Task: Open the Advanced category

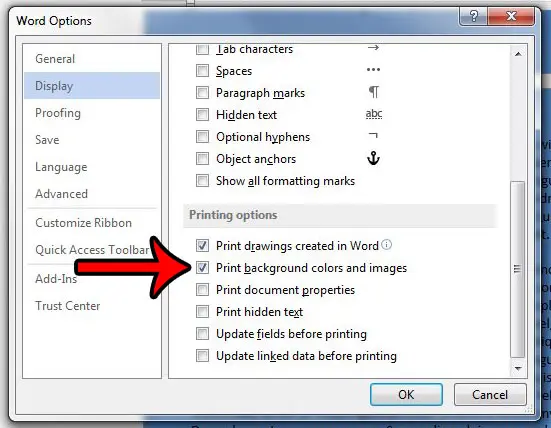Action: coord(92,194)
